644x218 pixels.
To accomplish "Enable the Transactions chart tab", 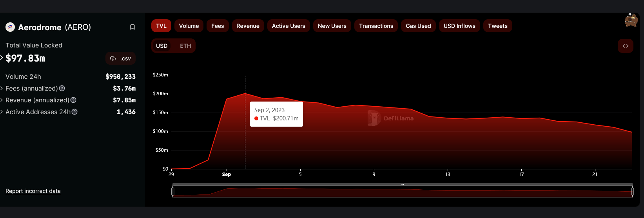I will [376, 26].
